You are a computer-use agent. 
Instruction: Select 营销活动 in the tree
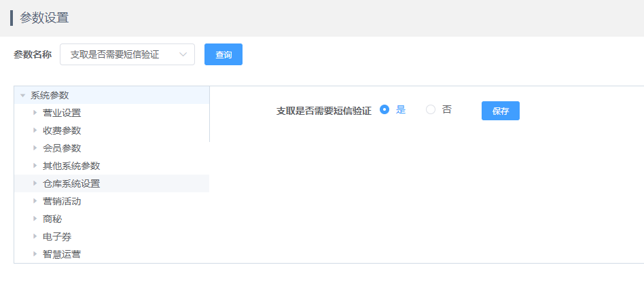click(x=62, y=201)
